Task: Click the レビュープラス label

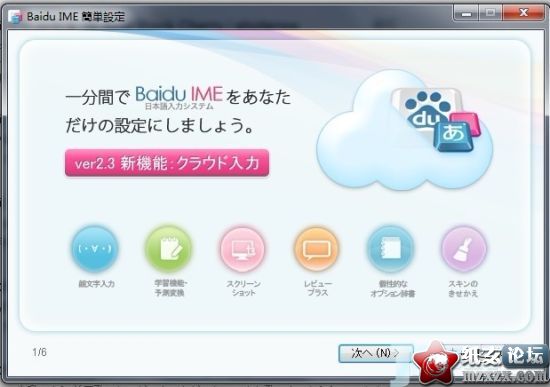Action: (x=318, y=288)
